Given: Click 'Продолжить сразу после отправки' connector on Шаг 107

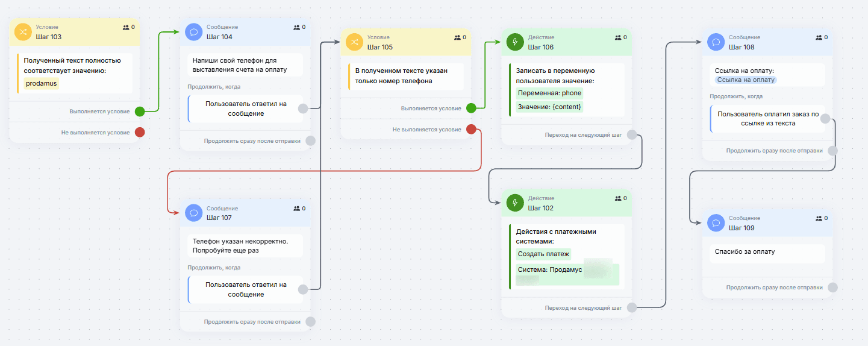Looking at the screenshot, I should coord(310,322).
